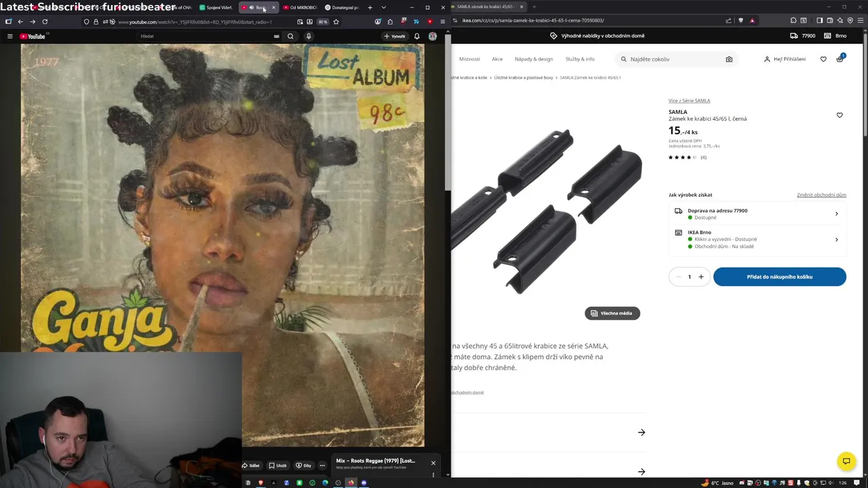Sign in via Hej! Přihlášení
Image resolution: width=868 pixels, height=488 pixels.
(785, 59)
